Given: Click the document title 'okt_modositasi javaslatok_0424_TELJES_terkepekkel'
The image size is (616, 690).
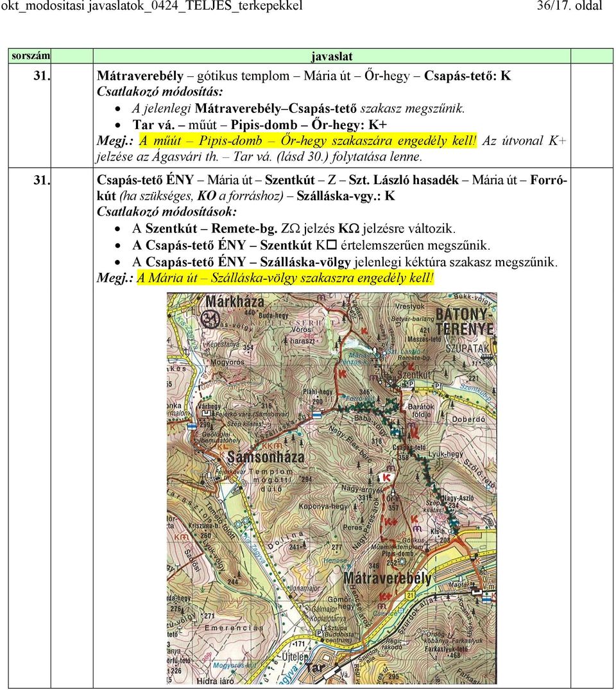Looking at the screenshot, I should pos(151,6).
